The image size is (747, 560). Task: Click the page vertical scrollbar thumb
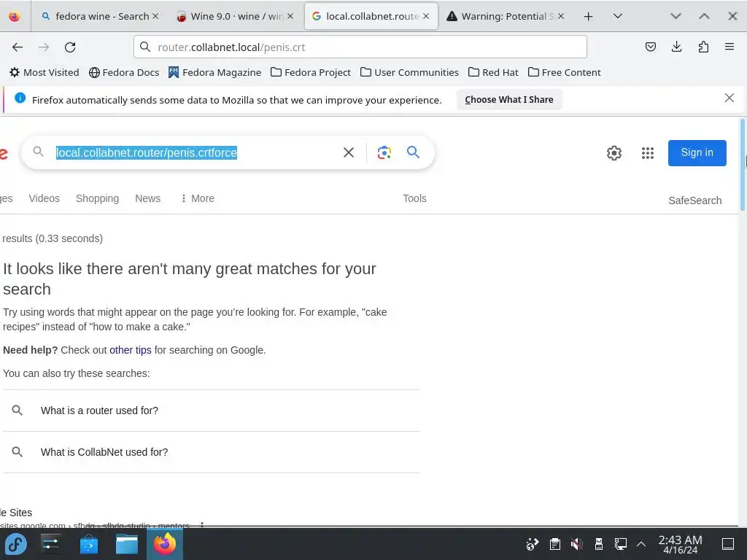click(742, 164)
